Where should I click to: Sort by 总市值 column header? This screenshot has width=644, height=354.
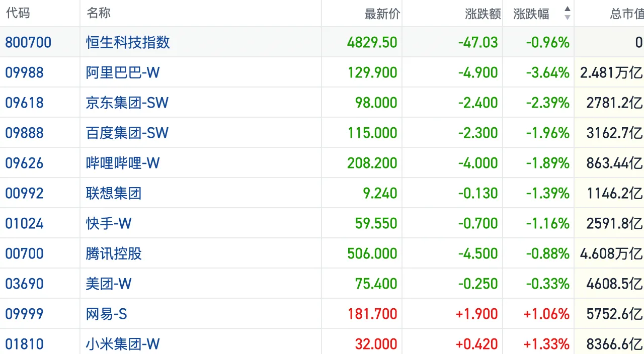pyautogui.click(x=626, y=14)
